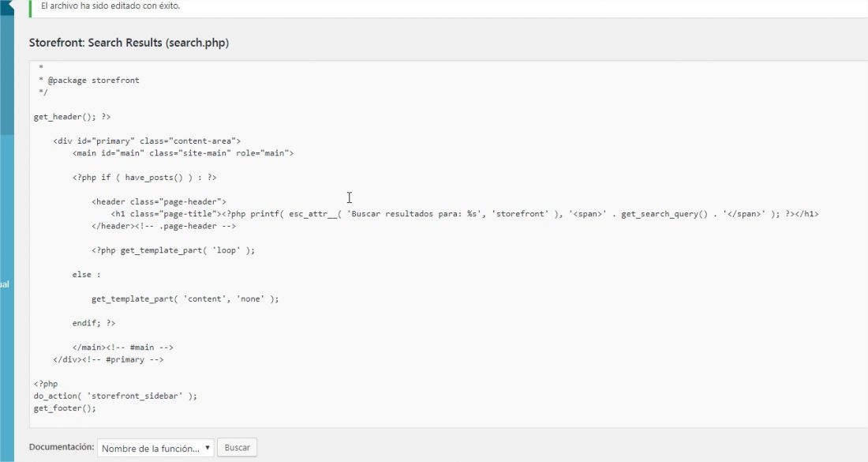
Task: Click the 'El archivo ha sido editado con éxito' notice
Action: [x=110, y=6]
